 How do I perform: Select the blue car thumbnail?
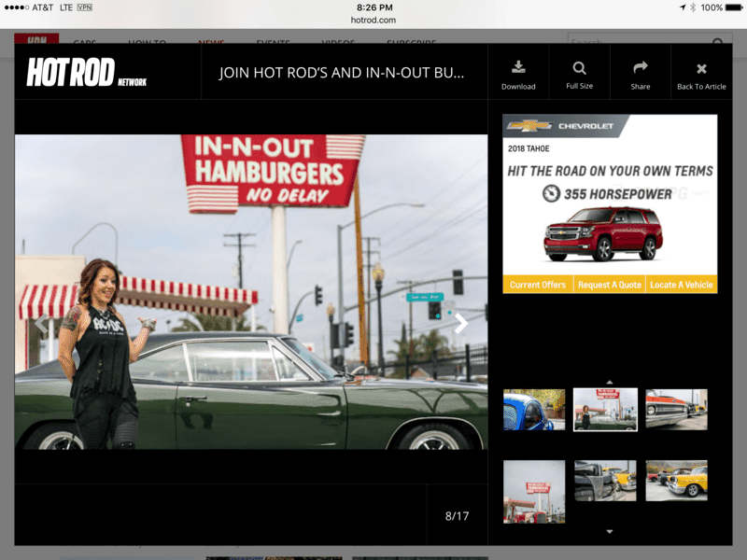[534, 410]
